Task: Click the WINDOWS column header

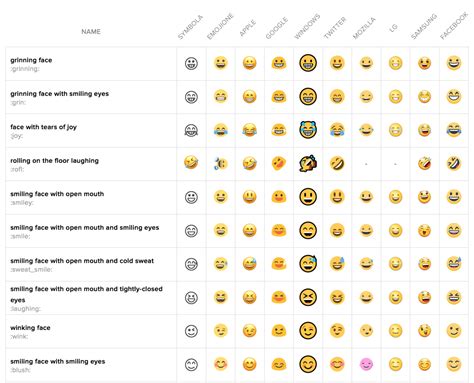Action: pos(307,26)
